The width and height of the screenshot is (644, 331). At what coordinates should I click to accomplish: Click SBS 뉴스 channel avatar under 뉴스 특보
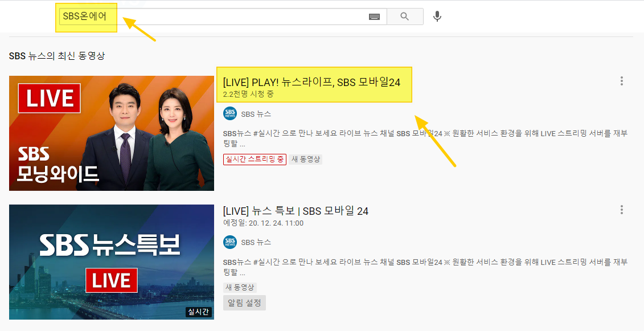pos(230,242)
